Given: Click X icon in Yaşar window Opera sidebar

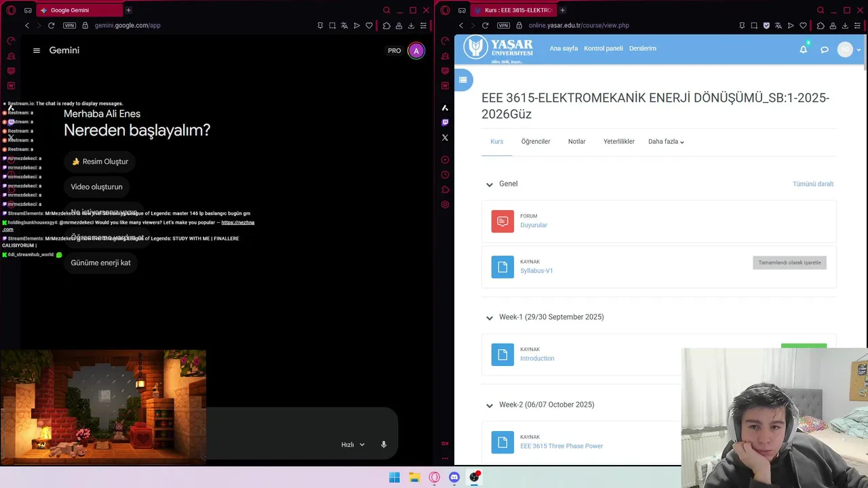Looking at the screenshot, I should 445,138.
